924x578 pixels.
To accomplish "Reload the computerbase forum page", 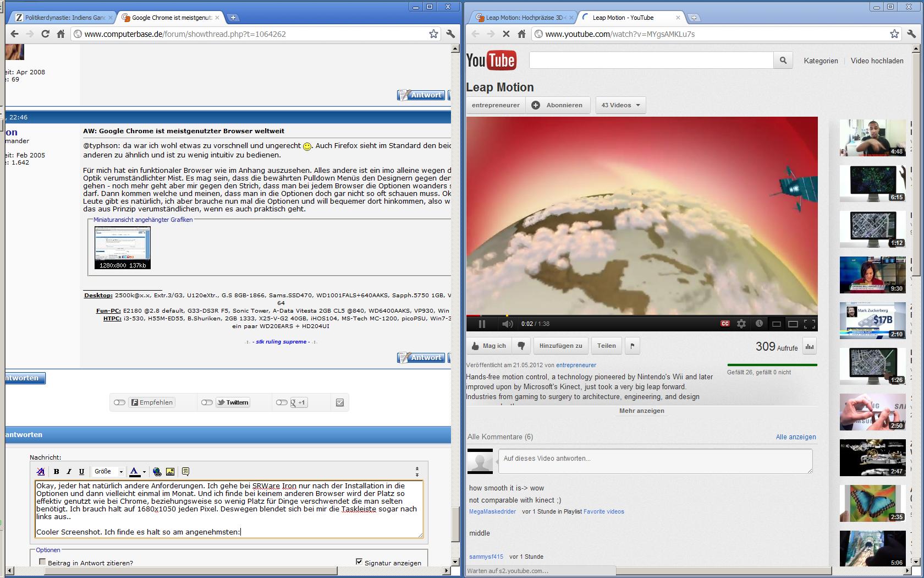I will coord(45,34).
